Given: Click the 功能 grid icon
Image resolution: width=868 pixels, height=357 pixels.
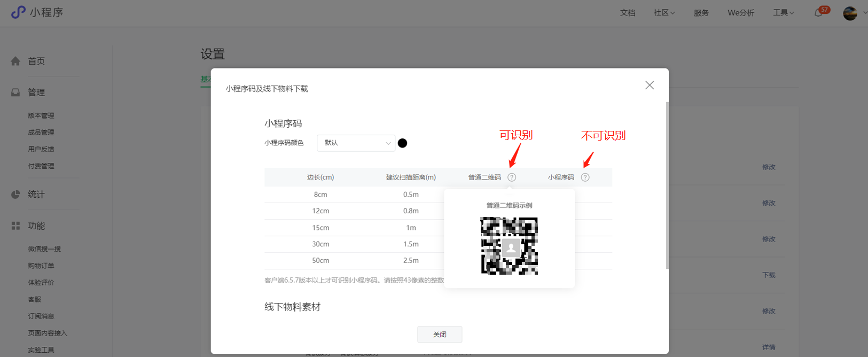Looking at the screenshot, I should coord(15,226).
